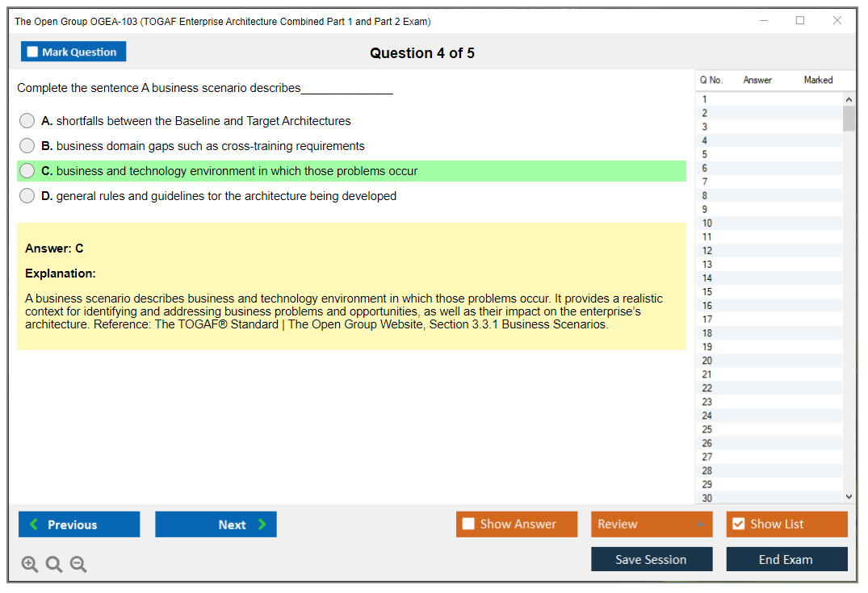Click the zoom out magnifier icon

pyautogui.click(x=78, y=565)
